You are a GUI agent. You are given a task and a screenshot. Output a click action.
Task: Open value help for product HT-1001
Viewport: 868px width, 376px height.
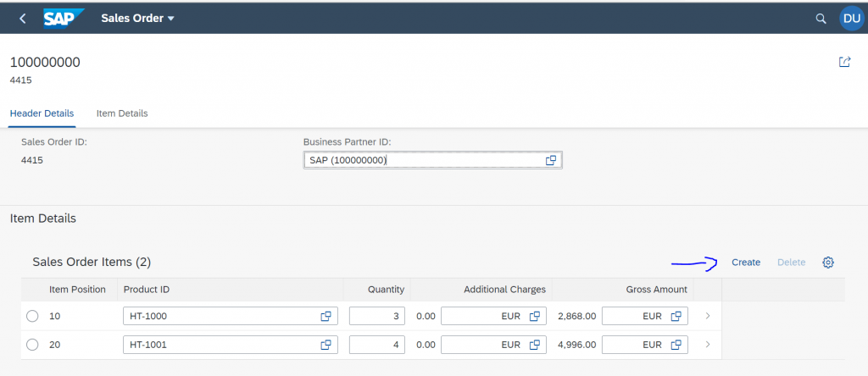coord(326,345)
